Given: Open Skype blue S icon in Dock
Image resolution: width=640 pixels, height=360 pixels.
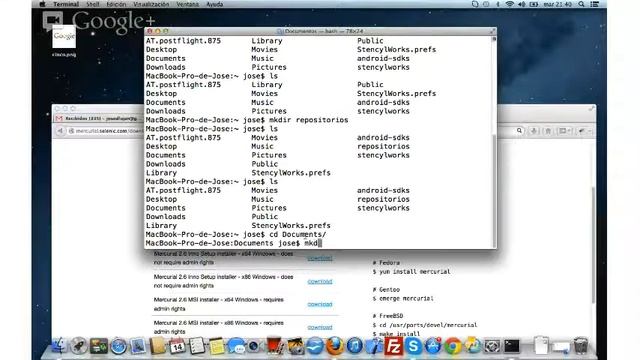Looking at the screenshot, I should pos(413,346).
